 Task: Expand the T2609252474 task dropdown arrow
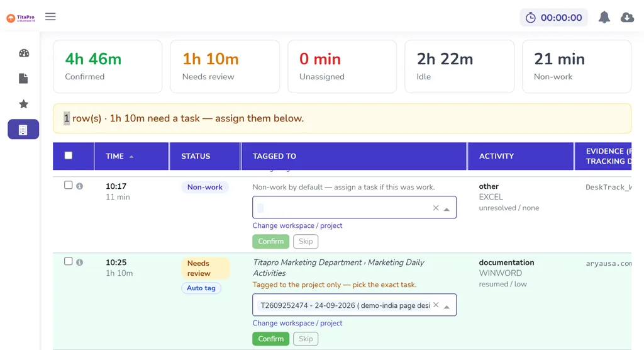coord(447,307)
